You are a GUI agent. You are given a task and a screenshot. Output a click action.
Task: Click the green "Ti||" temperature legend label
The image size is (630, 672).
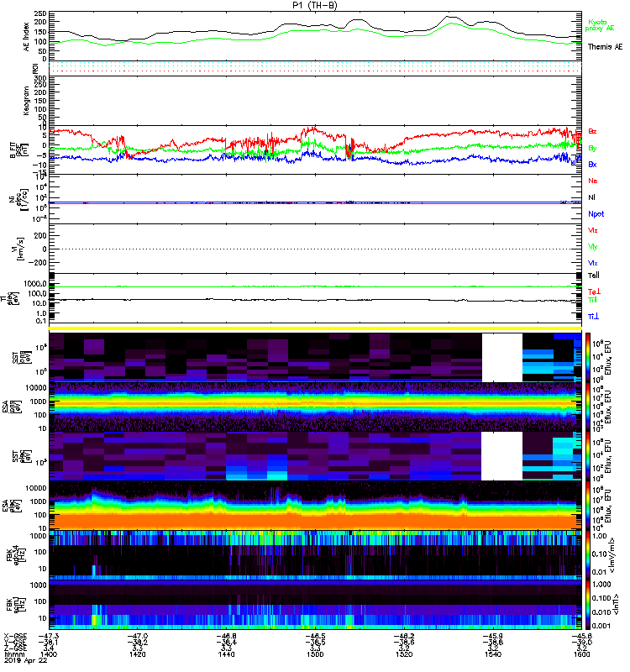point(592,300)
